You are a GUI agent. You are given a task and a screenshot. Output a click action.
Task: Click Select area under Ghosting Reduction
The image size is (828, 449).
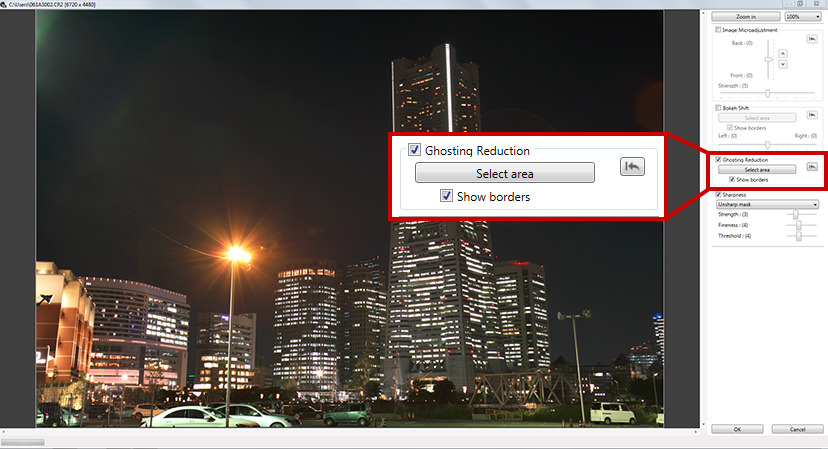click(757, 169)
